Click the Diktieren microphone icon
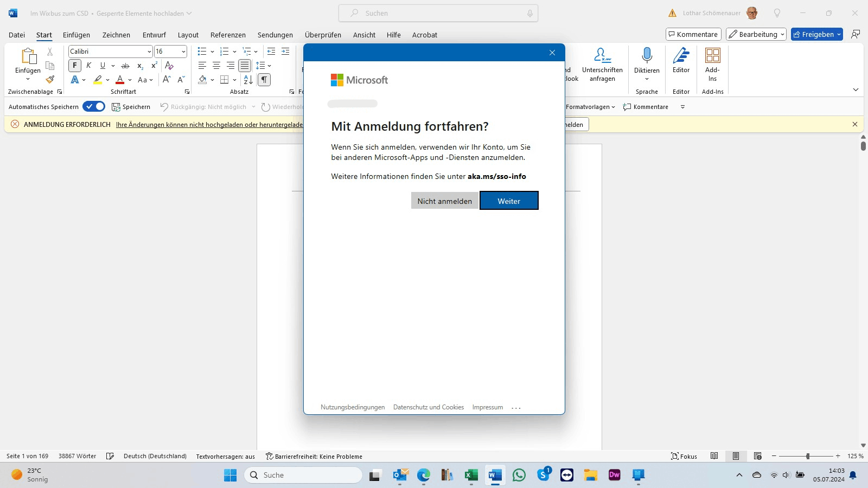This screenshot has height=488, width=868. pyautogui.click(x=647, y=56)
